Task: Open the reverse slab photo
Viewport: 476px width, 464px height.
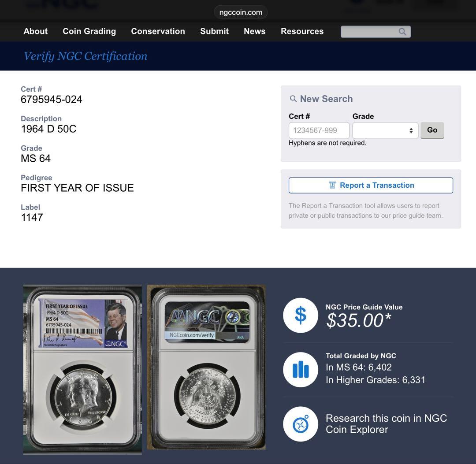Action: click(x=206, y=367)
